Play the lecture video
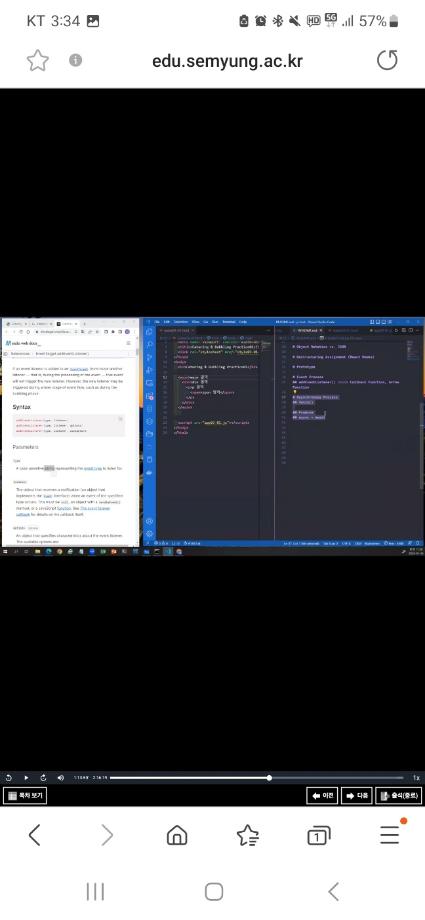Screen dimensions: 425x920 pyautogui.click(x=26, y=777)
